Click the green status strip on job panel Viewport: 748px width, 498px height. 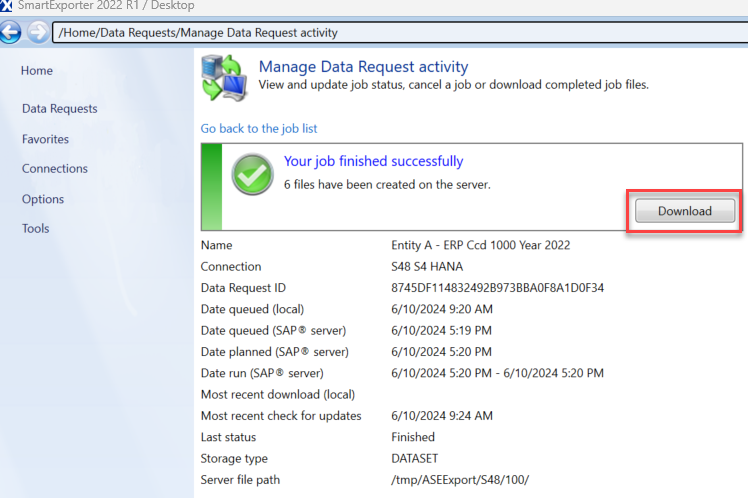pos(210,187)
